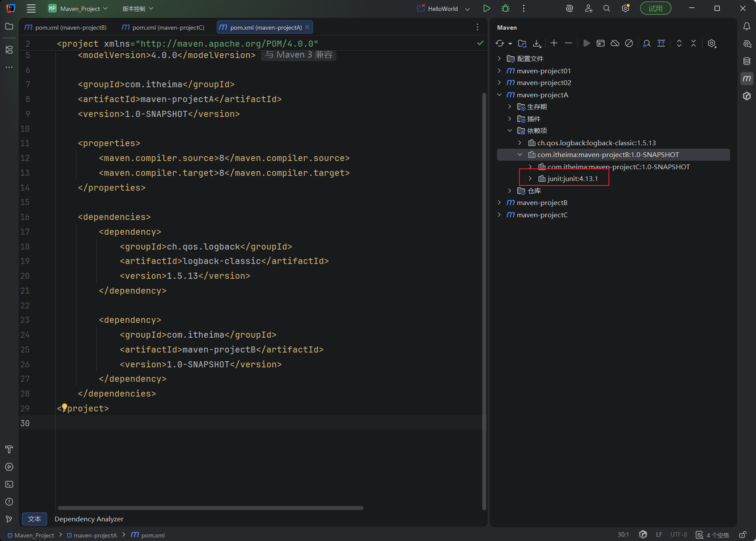This screenshot has height=541, width=756.
Task: Switch to Dependency Analyzer tab
Action: pyautogui.click(x=89, y=519)
